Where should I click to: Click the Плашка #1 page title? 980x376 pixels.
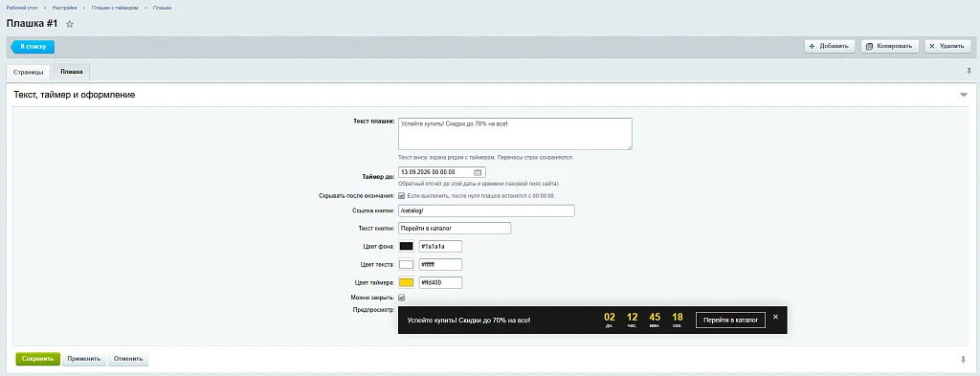(32, 24)
